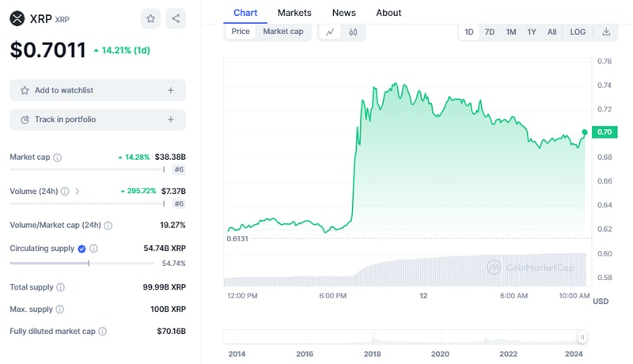Click the star icon in Add to watchlist
The height and width of the screenshot is (364, 633).
point(25,90)
